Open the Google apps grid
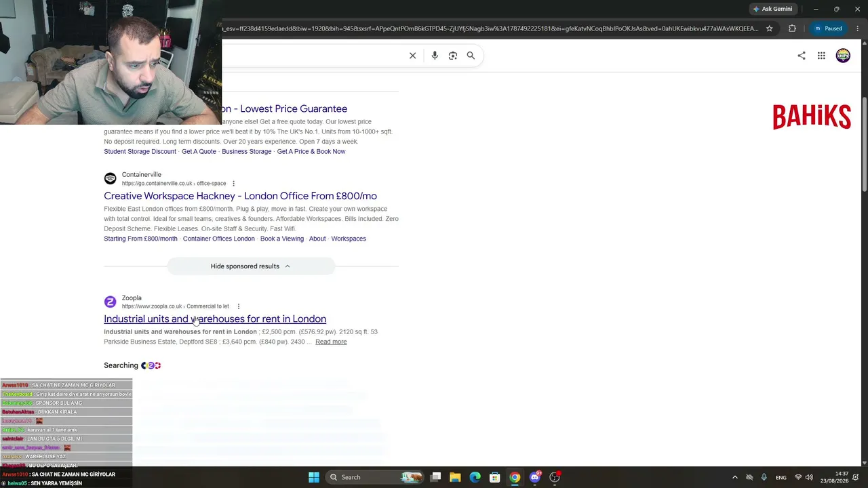 click(821, 56)
